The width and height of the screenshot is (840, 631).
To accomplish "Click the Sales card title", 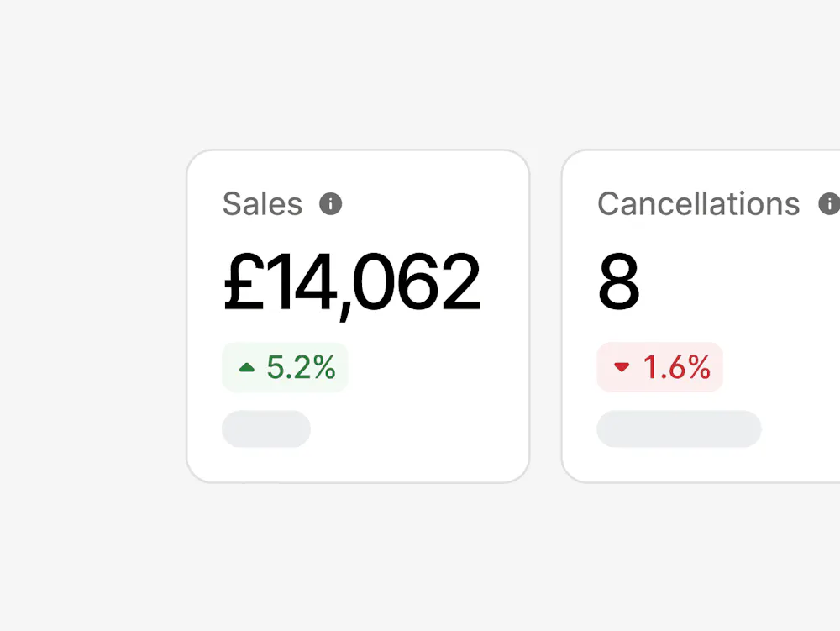I will coord(262,203).
